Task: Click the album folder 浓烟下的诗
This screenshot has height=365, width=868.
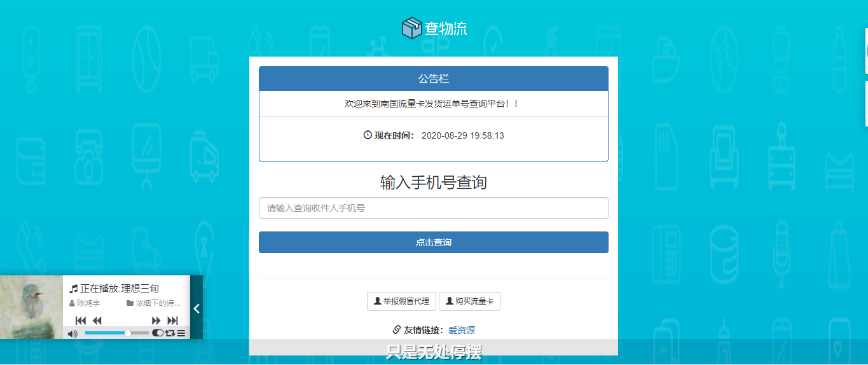Action: [x=158, y=303]
